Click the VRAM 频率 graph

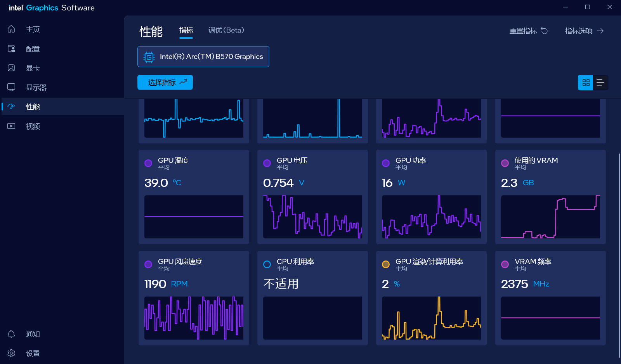[x=550, y=318]
